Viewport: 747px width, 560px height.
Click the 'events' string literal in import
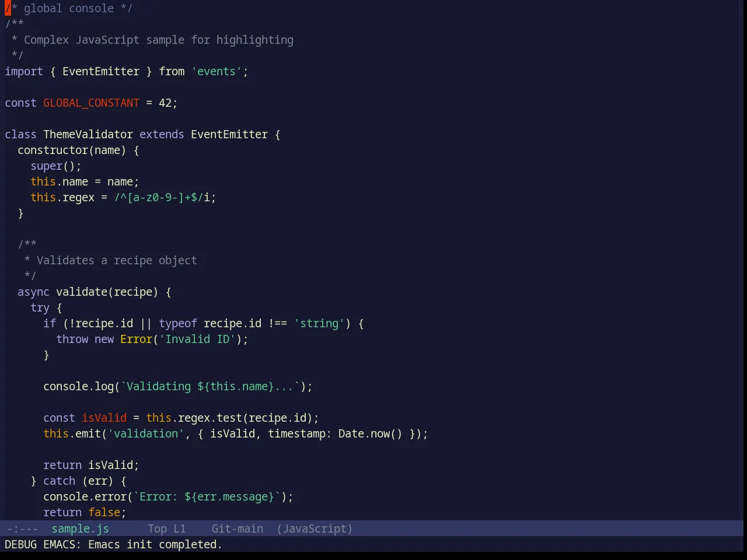click(216, 71)
